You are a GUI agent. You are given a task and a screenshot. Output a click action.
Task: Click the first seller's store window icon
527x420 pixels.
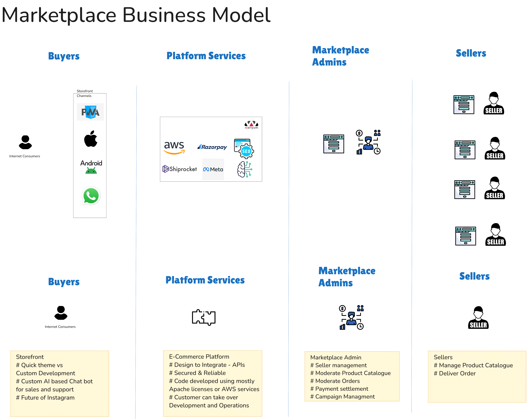[x=464, y=105]
